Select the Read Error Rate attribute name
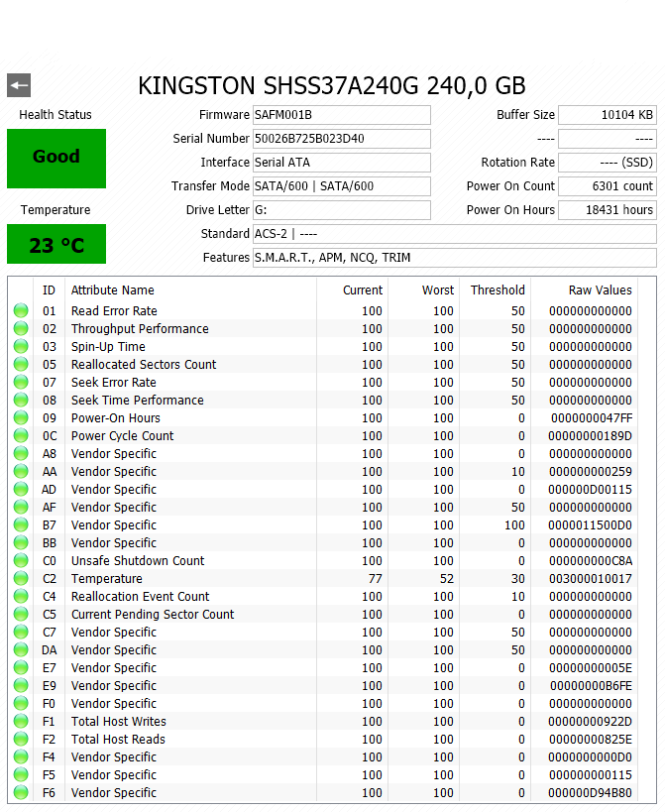The width and height of the screenshot is (665, 812). coord(114,310)
